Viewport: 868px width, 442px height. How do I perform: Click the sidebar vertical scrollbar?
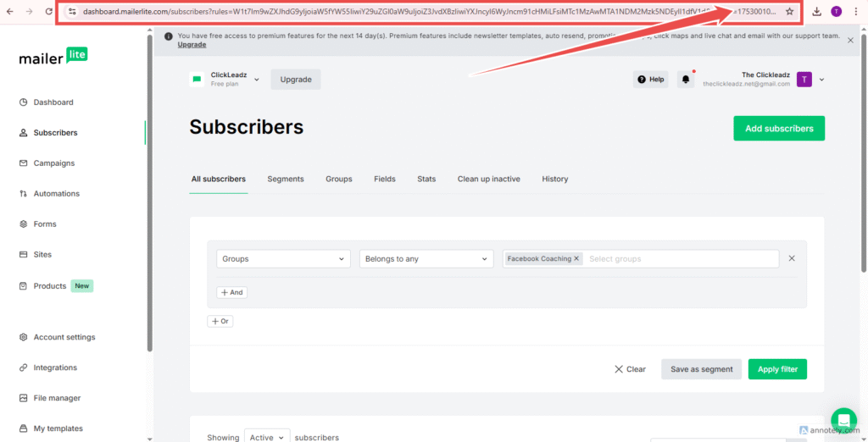point(149,194)
